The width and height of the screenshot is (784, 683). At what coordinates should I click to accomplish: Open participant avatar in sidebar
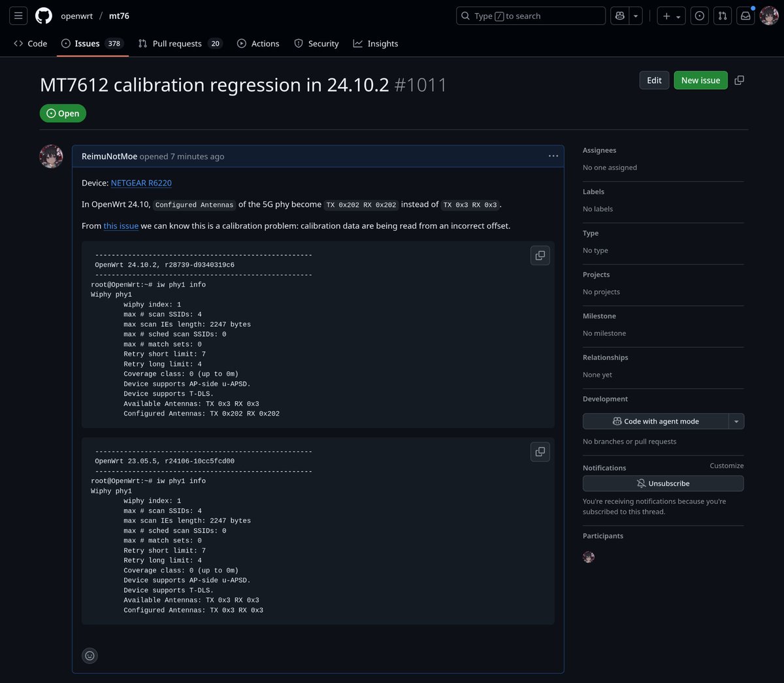click(589, 557)
